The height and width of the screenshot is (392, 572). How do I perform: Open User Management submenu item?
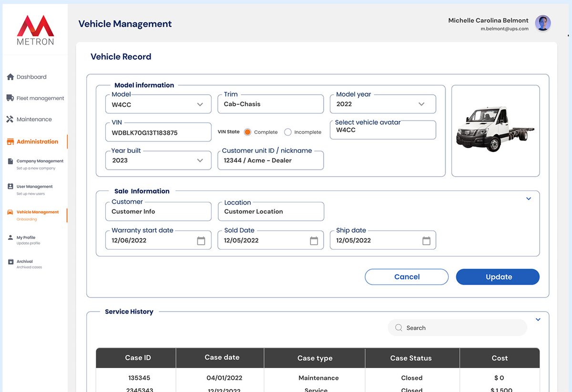point(30,190)
